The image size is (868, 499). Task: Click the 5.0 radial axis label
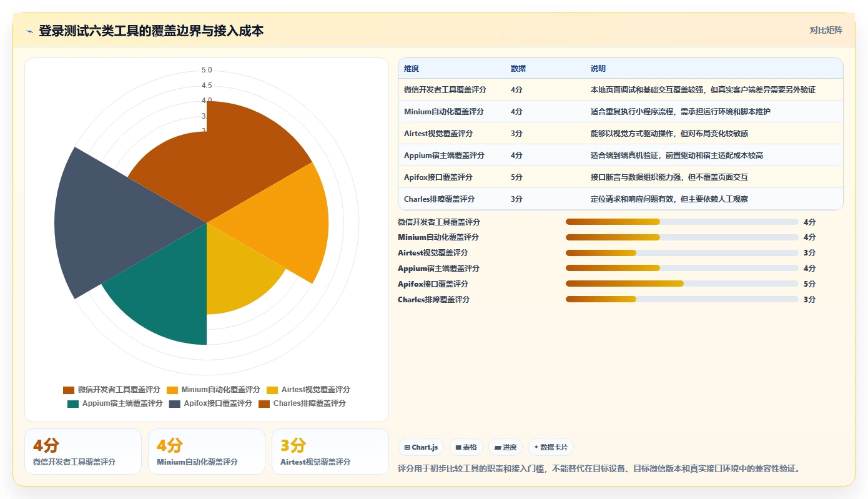pos(207,70)
